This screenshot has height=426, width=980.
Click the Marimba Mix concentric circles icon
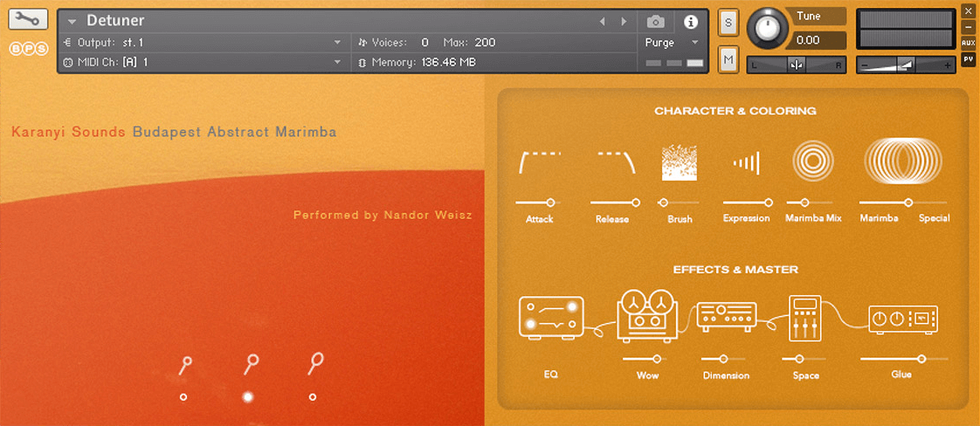click(x=813, y=161)
